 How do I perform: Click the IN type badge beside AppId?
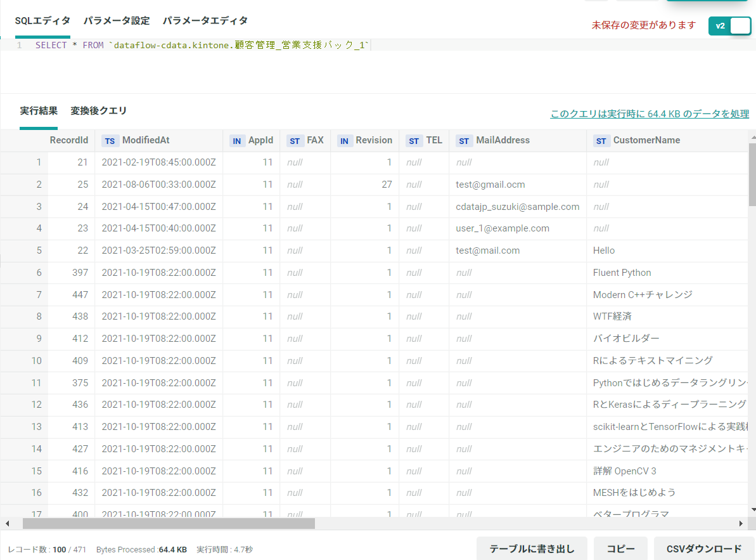(x=237, y=141)
